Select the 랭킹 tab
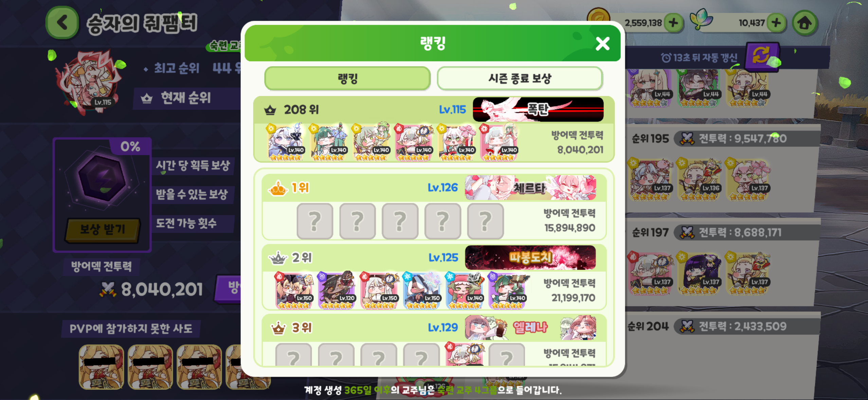Viewport: 868px width, 400px height. (347, 79)
